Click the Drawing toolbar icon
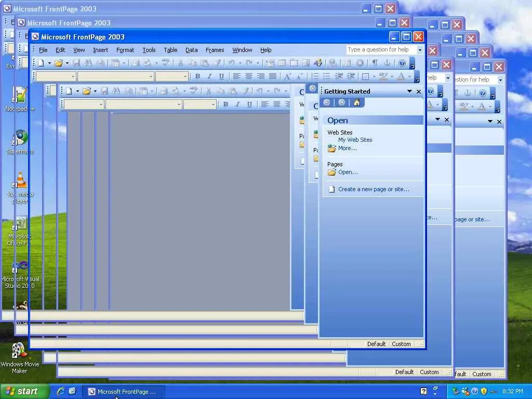Viewport: 532px width, 399px height. click(318, 63)
